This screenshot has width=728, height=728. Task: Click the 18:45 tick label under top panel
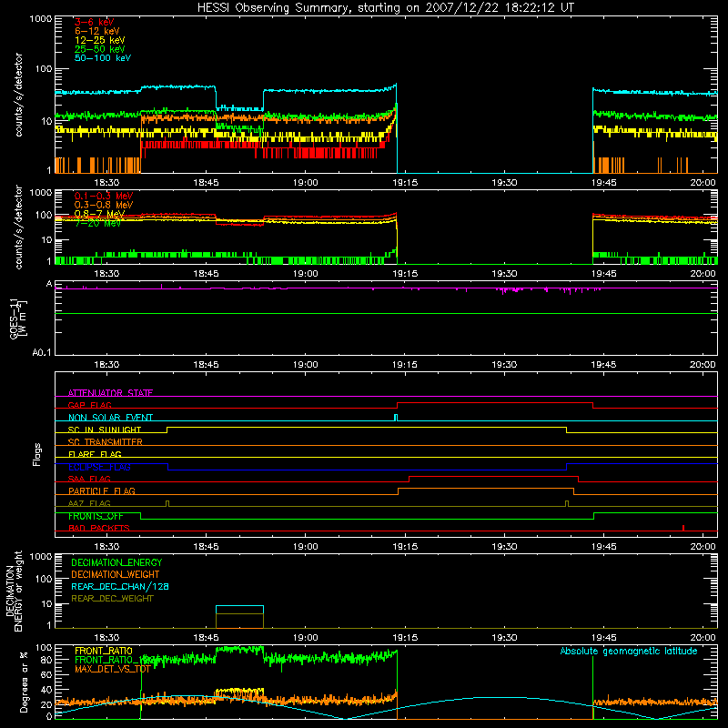pos(207,183)
